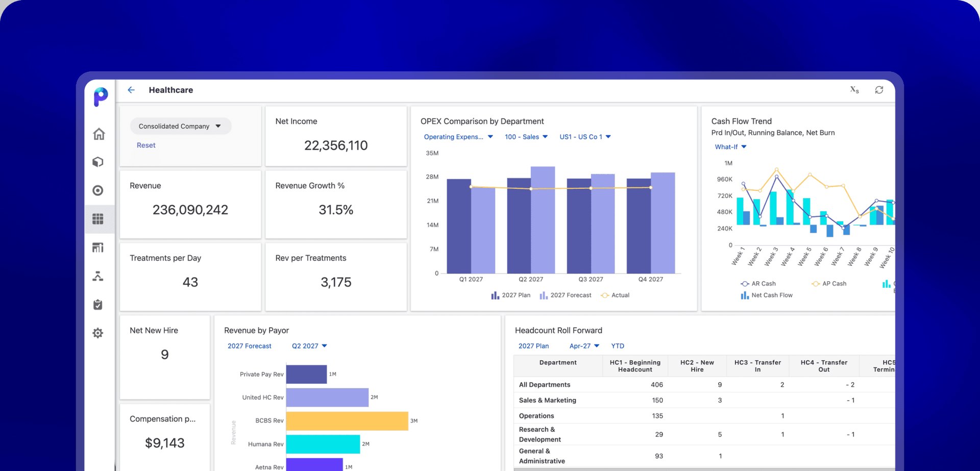
Task: Open the Operating Expens... dropdown
Action: point(458,137)
